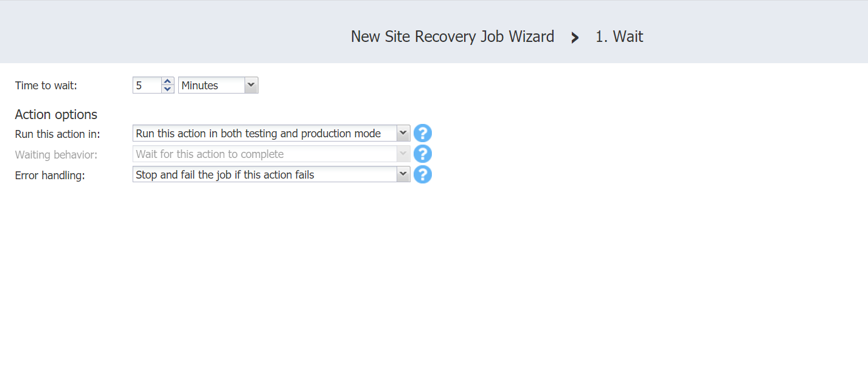Click the Time to wait number field

(147, 86)
